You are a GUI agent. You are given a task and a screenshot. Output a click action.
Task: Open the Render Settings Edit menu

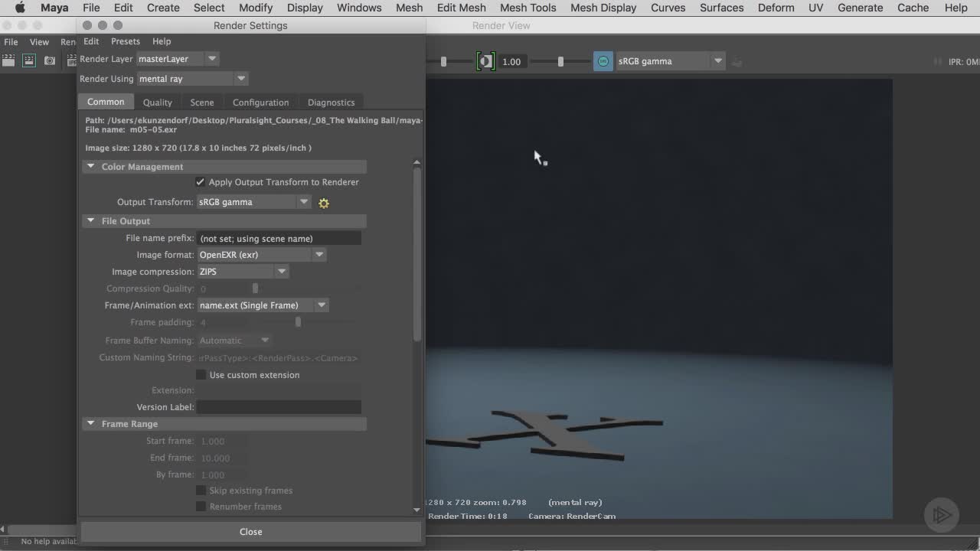(x=91, y=41)
